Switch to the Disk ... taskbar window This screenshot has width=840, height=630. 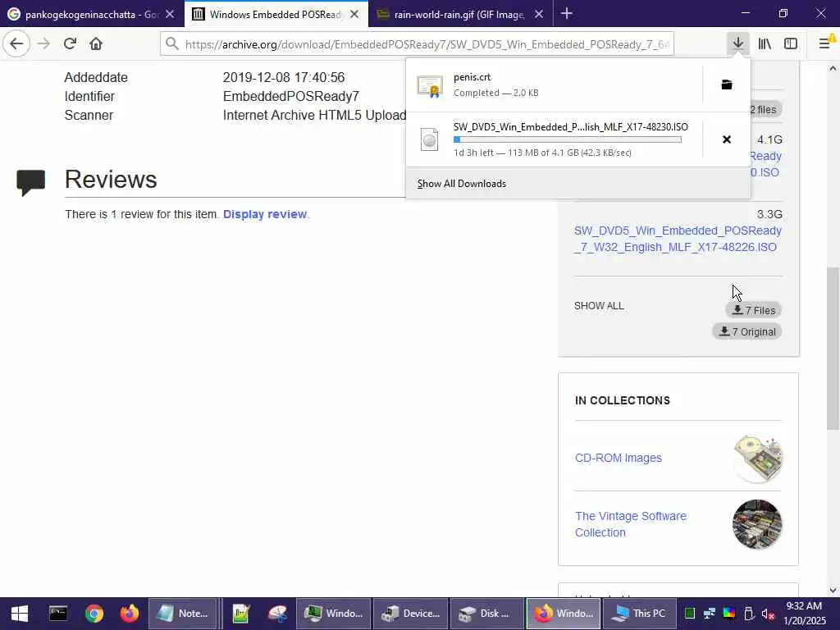[x=486, y=614]
